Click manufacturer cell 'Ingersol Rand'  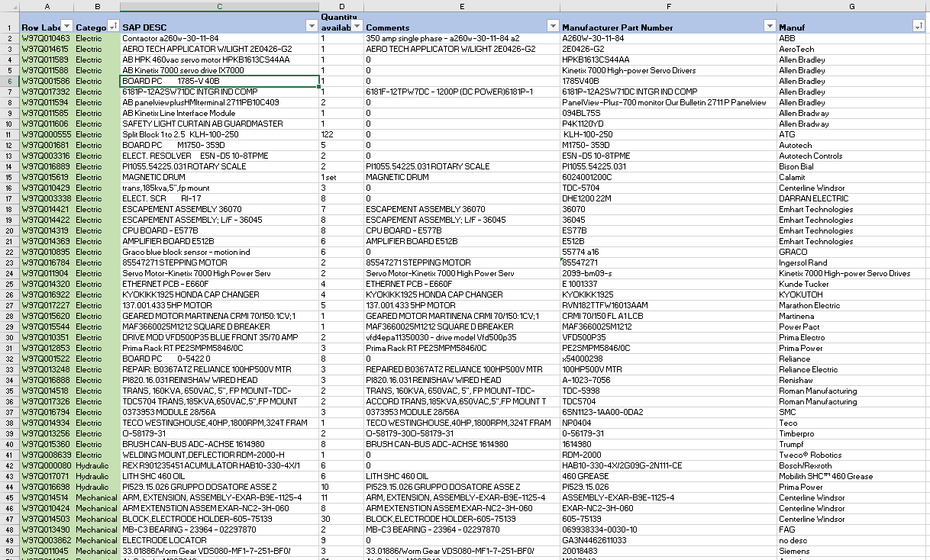click(x=851, y=262)
